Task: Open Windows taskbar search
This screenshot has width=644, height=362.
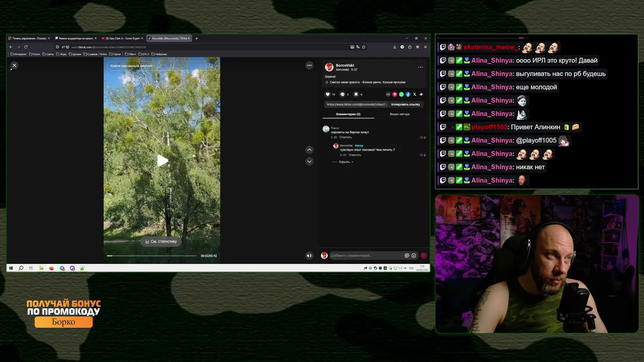Action: [21, 268]
